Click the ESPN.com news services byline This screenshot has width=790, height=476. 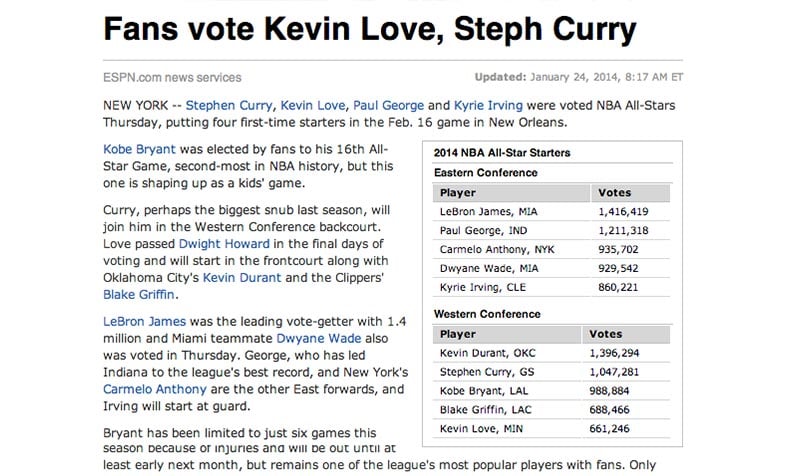(172, 78)
